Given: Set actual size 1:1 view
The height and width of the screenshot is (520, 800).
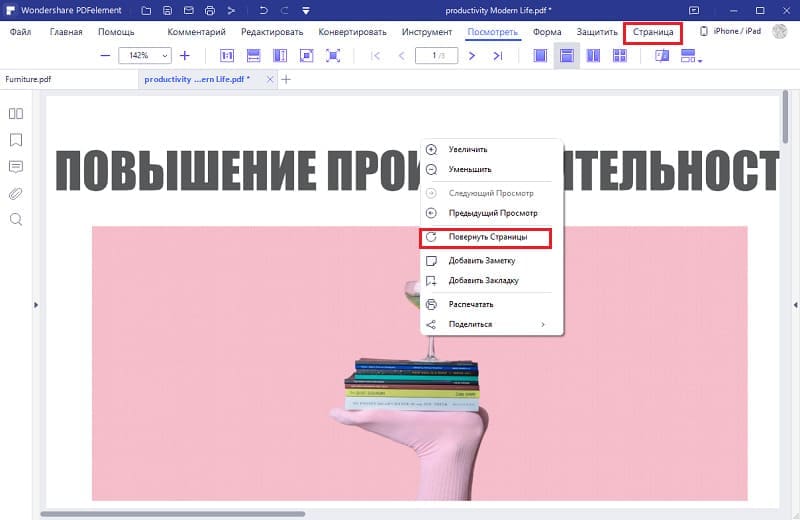Looking at the screenshot, I should [227, 56].
